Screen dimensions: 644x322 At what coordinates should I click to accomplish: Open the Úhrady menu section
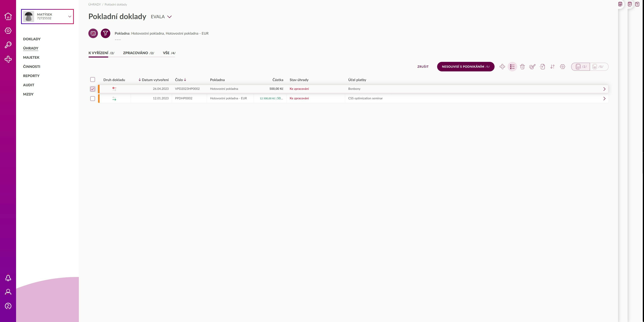tap(31, 48)
